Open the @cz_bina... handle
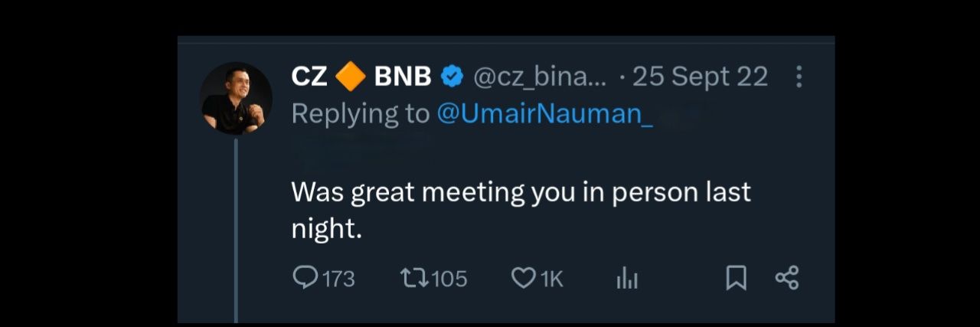The image size is (980, 327). (x=540, y=77)
